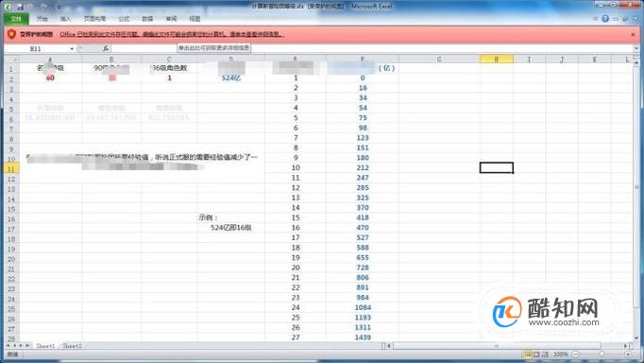Select row 11 header
The image size is (644, 363).
point(11,168)
